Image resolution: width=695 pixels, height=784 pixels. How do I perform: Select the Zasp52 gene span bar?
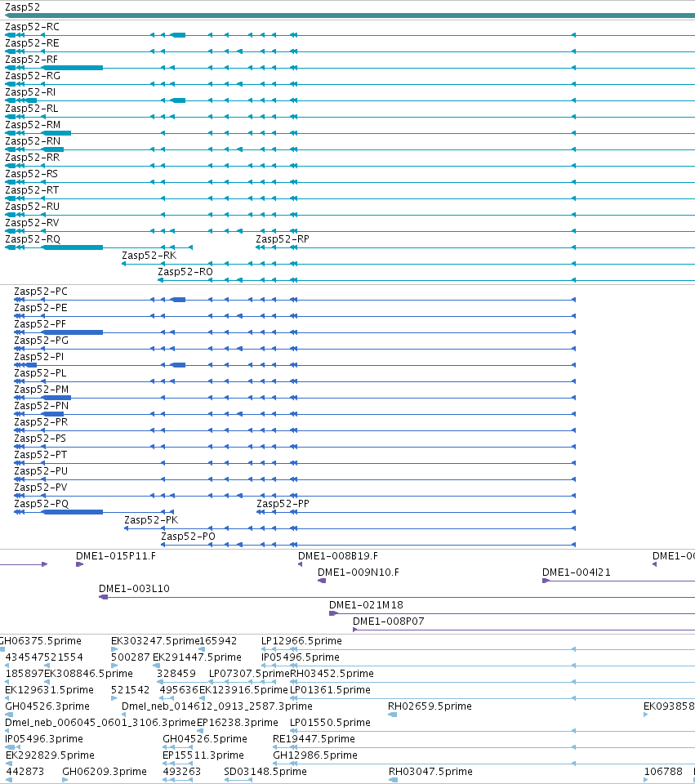[x=350, y=16]
